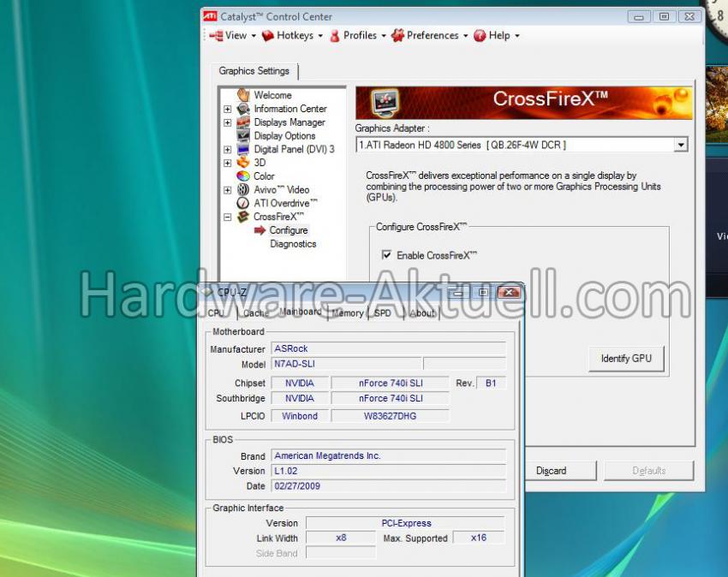Open the Preferences menu
The height and width of the screenshot is (577, 728).
pos(430,36)
